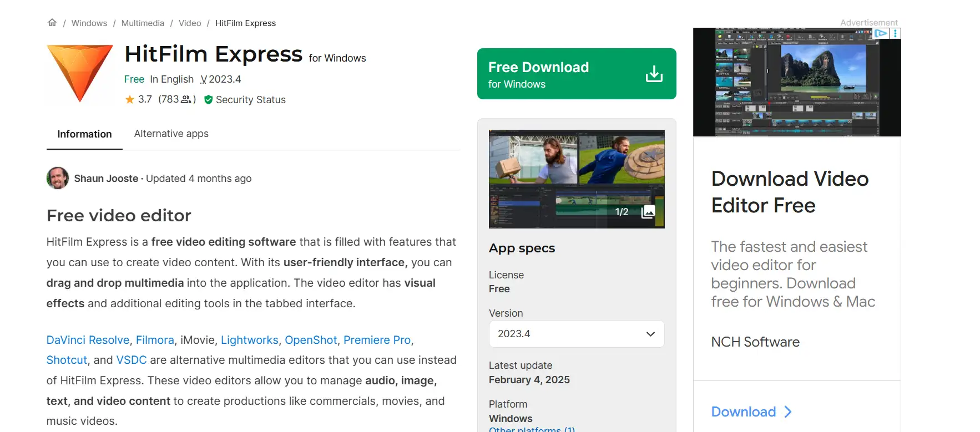Viewport: 980px width, 432px height.
Task: Open the DaVinci Resolve link
Action: (x=88, y=340)
